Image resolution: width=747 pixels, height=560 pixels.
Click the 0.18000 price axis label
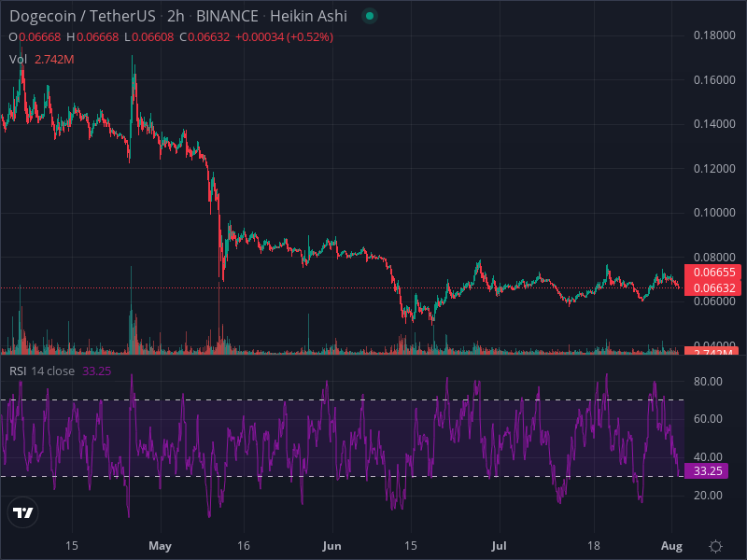[714, 35]
